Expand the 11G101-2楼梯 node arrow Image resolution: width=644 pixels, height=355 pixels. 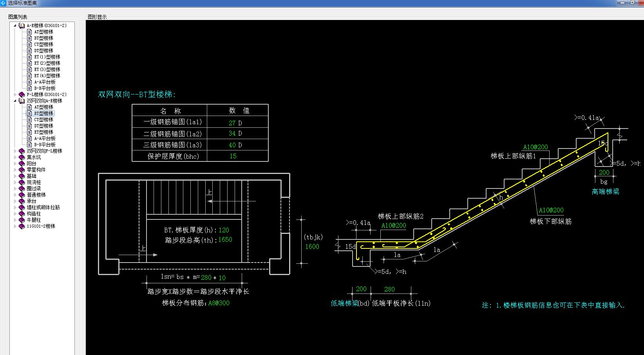coord(15,226)
